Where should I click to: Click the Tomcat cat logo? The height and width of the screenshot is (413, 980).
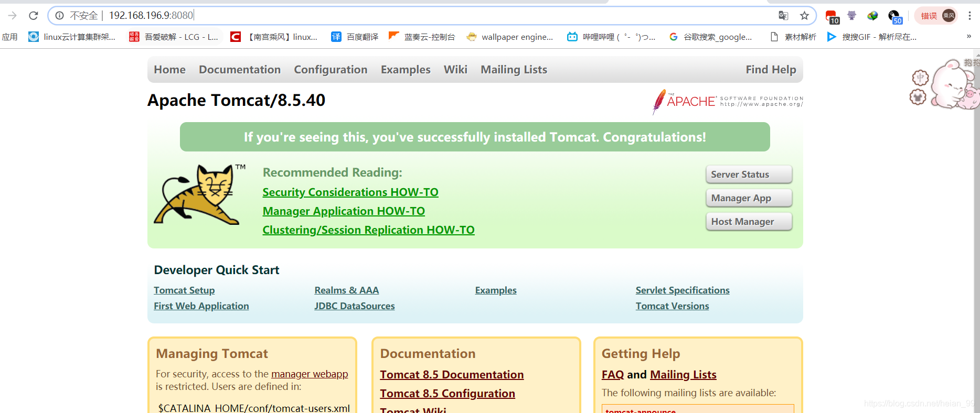tap(200, 194)
